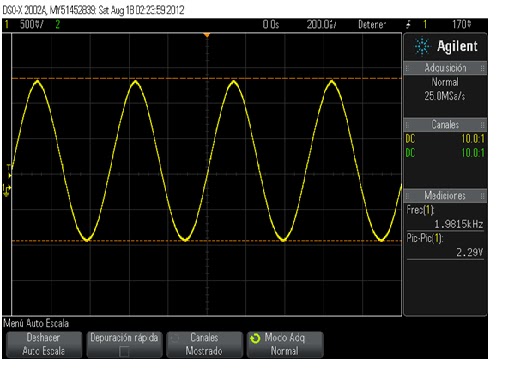
Task: Click the Frec(1) measurement label
Action: [x=420, y=210]
